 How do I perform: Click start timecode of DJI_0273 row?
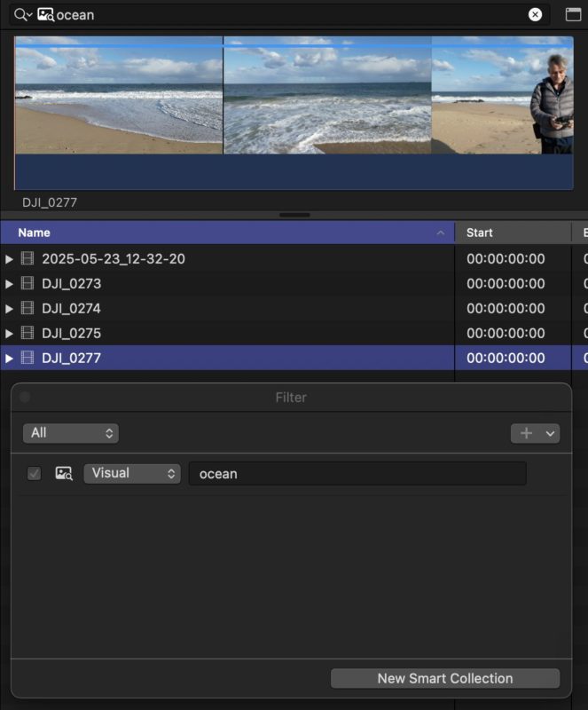tap(506, 284)
